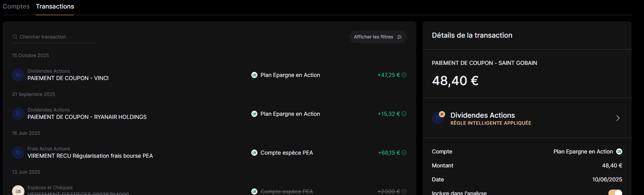
Task: Click the Frais Achat Actions tag icon
Action: 18,153
